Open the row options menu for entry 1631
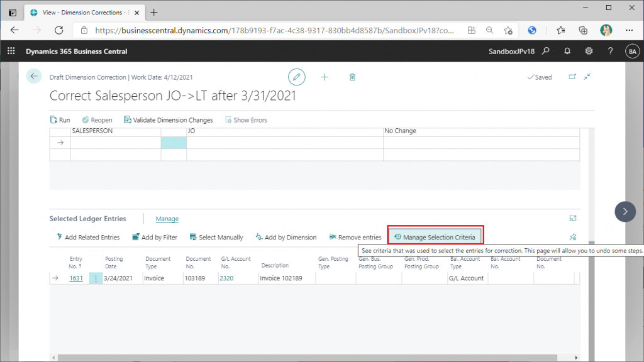 96,278
